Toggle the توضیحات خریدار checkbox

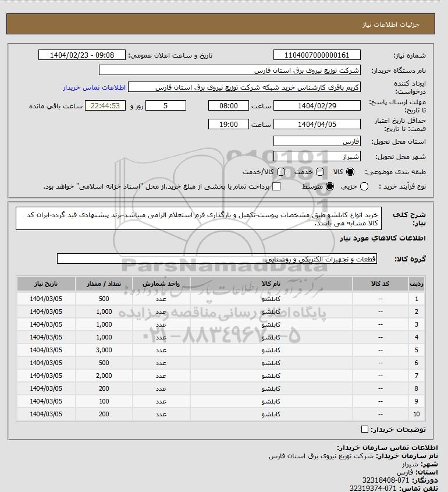coord(365,429)
